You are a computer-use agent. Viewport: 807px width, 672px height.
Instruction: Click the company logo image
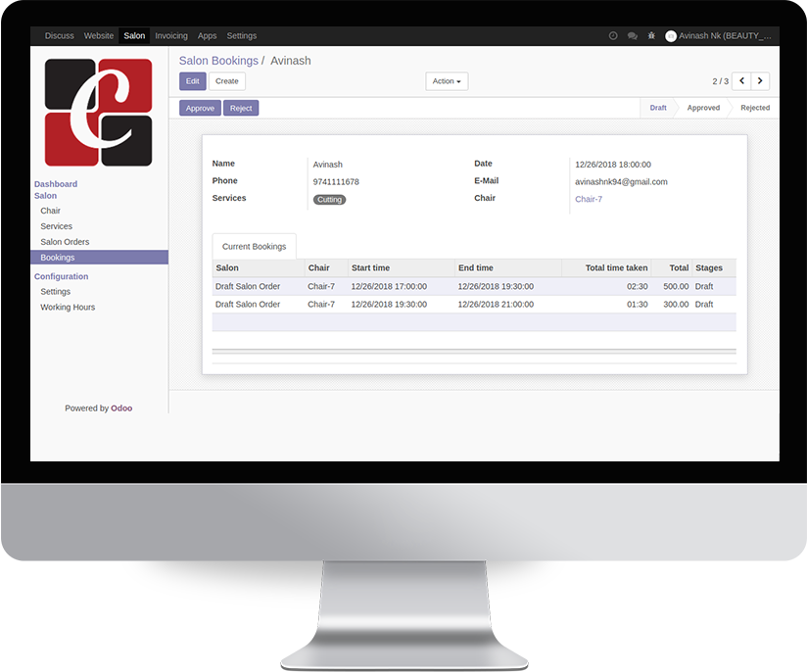[98, 113]
